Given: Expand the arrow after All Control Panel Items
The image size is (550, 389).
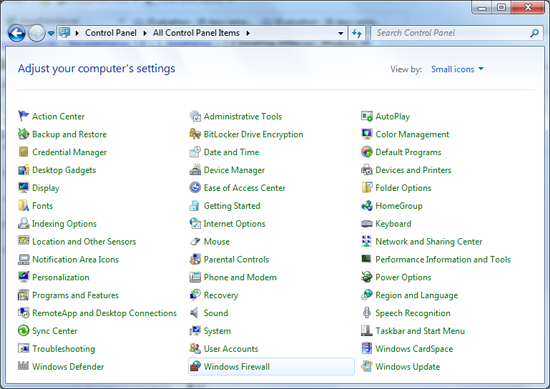Looking at the screenshot, I should (x=248, y=33).
